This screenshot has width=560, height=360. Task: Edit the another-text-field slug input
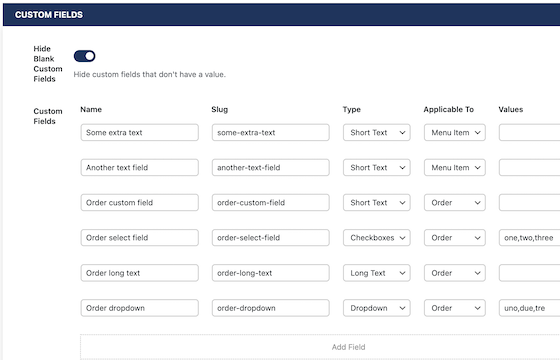271,168
